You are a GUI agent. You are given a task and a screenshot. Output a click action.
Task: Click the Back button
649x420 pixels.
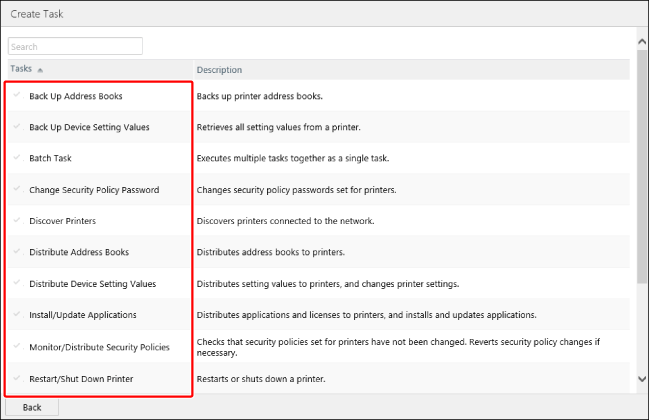pyautogui.click(x=32, y=407)
